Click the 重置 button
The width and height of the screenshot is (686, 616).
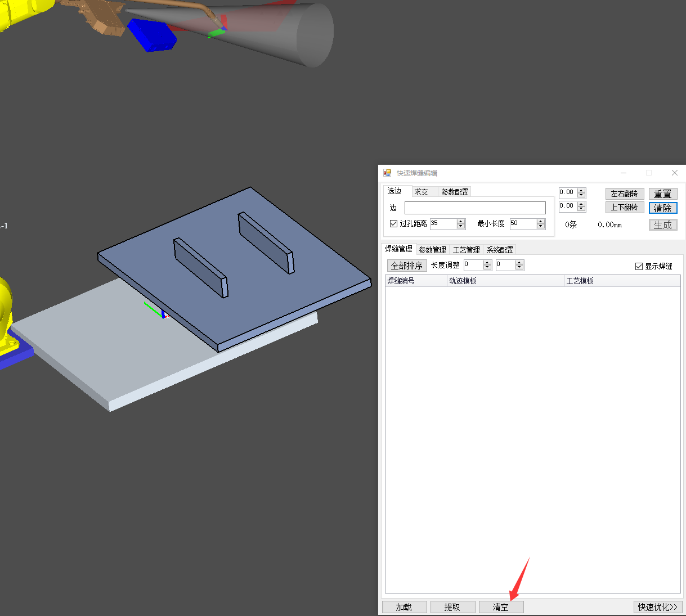click(662, 194)
